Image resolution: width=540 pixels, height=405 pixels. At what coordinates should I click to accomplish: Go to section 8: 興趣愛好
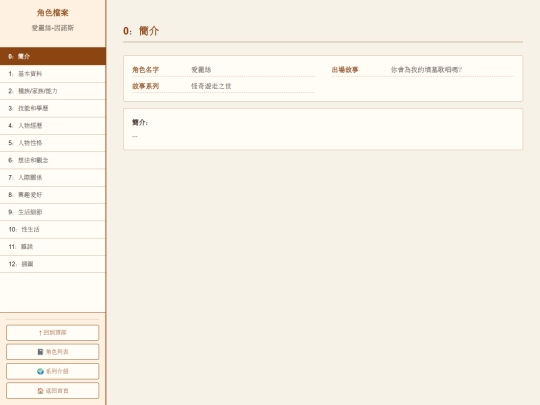53,195
